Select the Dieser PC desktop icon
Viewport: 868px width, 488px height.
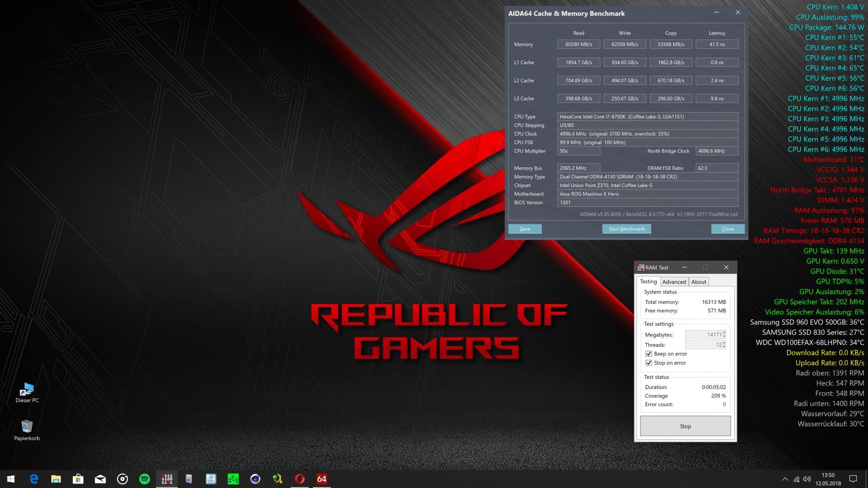[x=27, y=393]
